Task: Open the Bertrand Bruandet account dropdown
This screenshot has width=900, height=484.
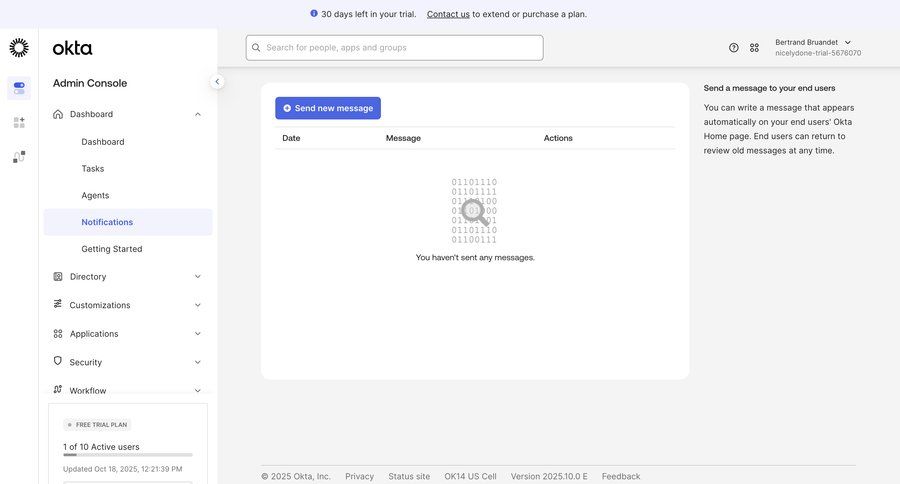Action: point(817,48)
